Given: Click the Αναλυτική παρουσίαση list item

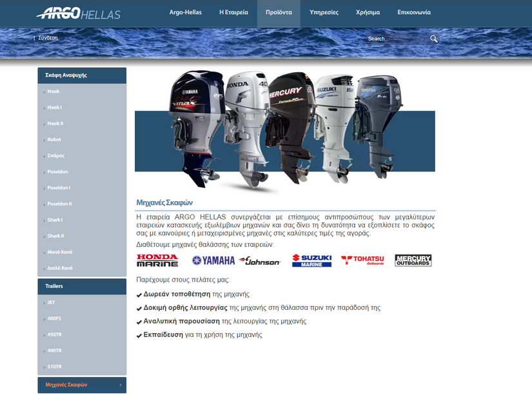Looking at the screenshot, I should 221,322.
